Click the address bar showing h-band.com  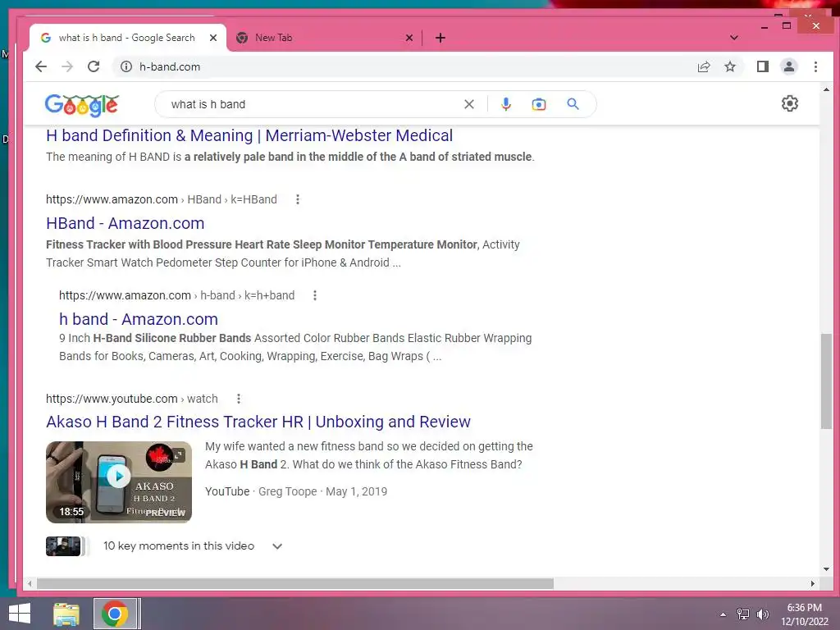point(407,66)
